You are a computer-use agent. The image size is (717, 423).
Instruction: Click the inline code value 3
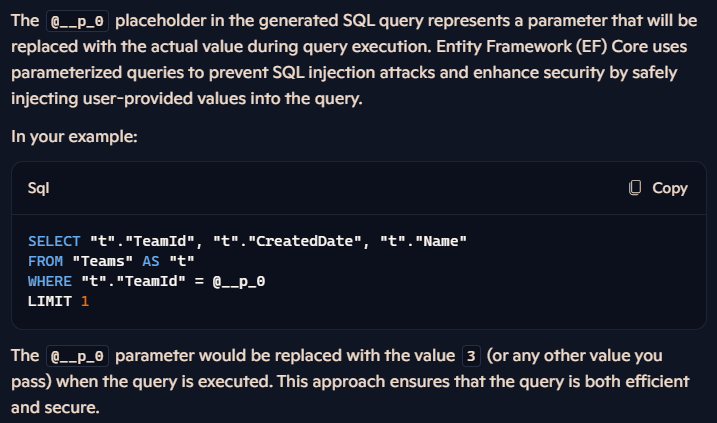[471, 356]
